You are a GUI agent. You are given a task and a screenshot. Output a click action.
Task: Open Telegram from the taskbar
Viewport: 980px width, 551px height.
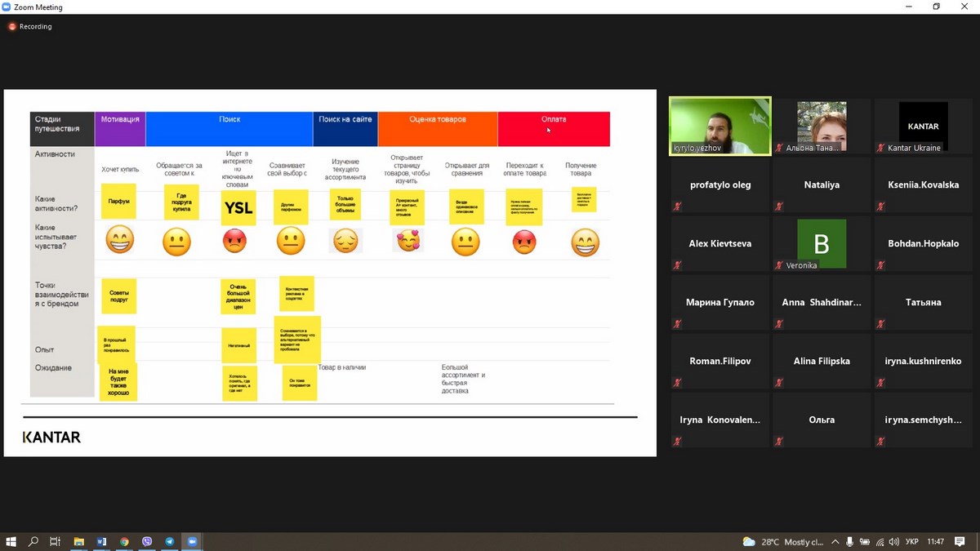[x=170, y=542]
